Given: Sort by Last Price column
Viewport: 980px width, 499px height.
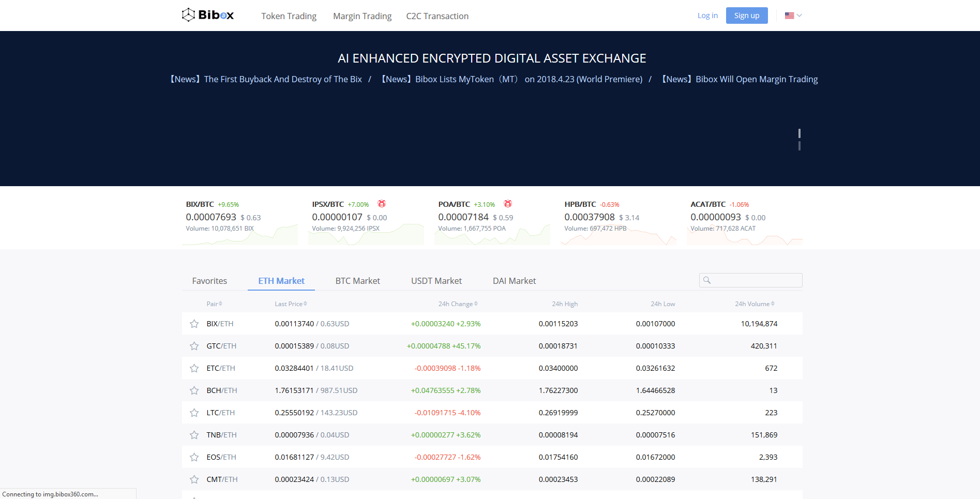Looking at the screenshot, I should [291, 304].
